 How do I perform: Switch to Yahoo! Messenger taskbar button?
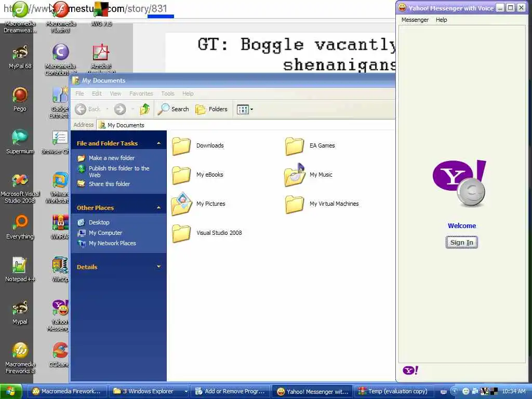click(x=312, y=392)
